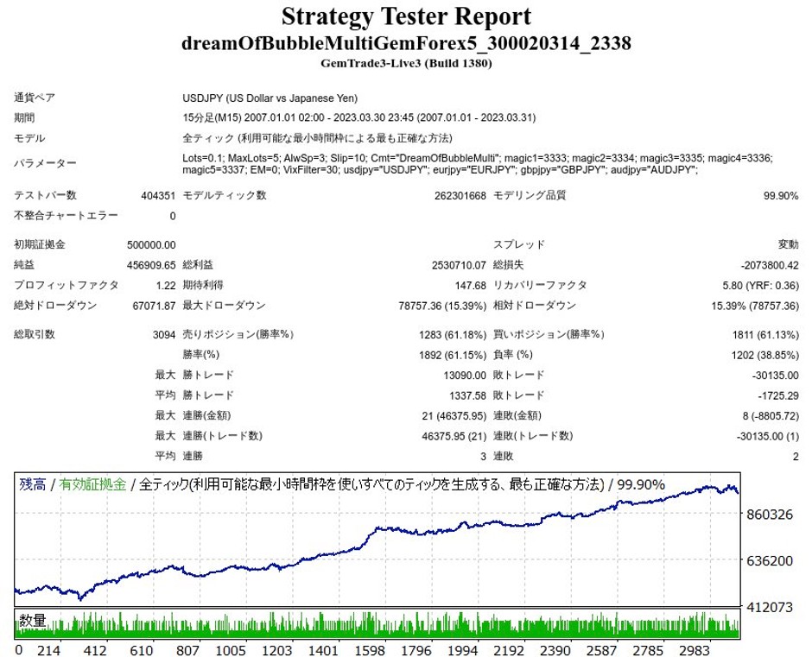Click the parameters line starting 'magic5=3337; EM=0'
812x657 pixels.
[x=441, y=170]
